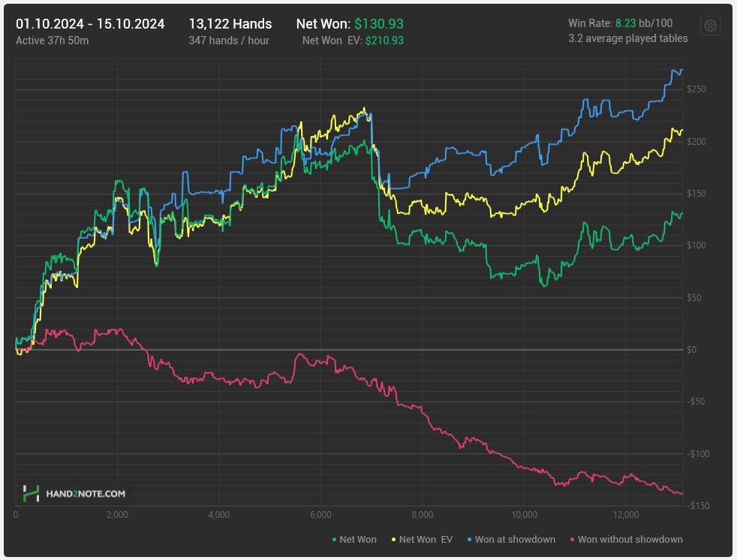
Task: Toggle the Won at showdown legend series
Action: pyautogui.click(x=511, y=539)
